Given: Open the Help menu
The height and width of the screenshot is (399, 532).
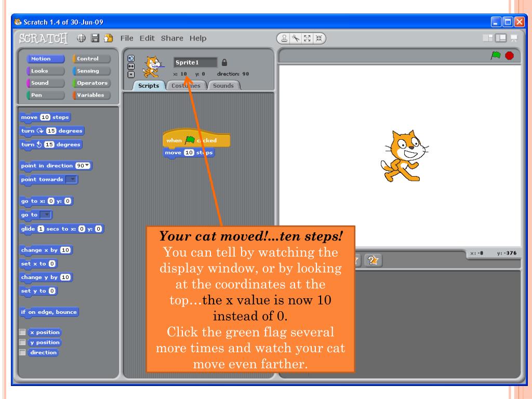Looking at the screenshot, I should coord(198,38).
